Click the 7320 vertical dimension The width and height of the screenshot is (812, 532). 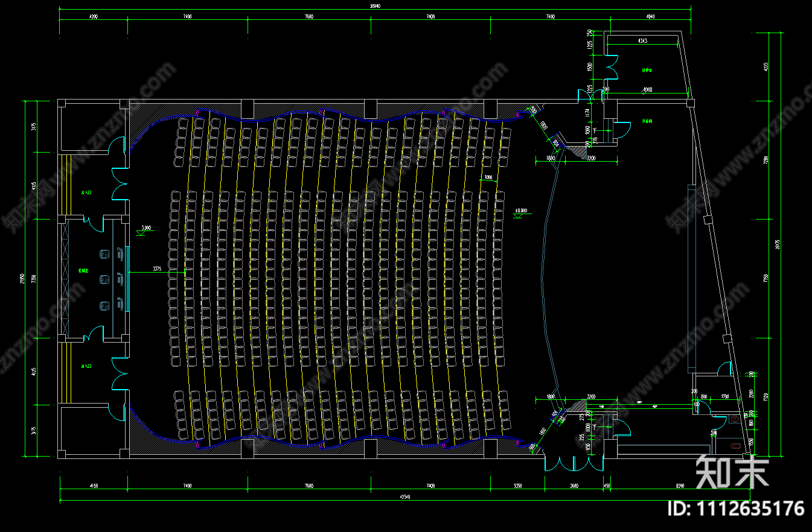click(x=766, y=396)
